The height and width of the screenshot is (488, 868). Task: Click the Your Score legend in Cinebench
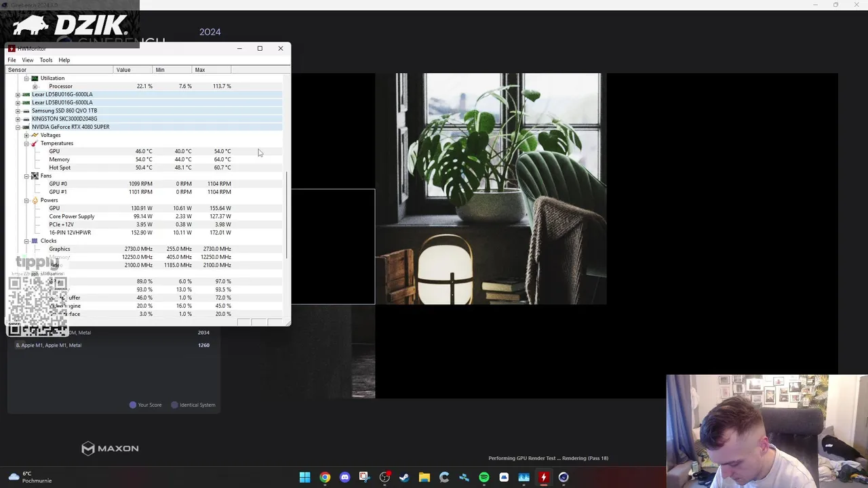click(x=146, y=405)
